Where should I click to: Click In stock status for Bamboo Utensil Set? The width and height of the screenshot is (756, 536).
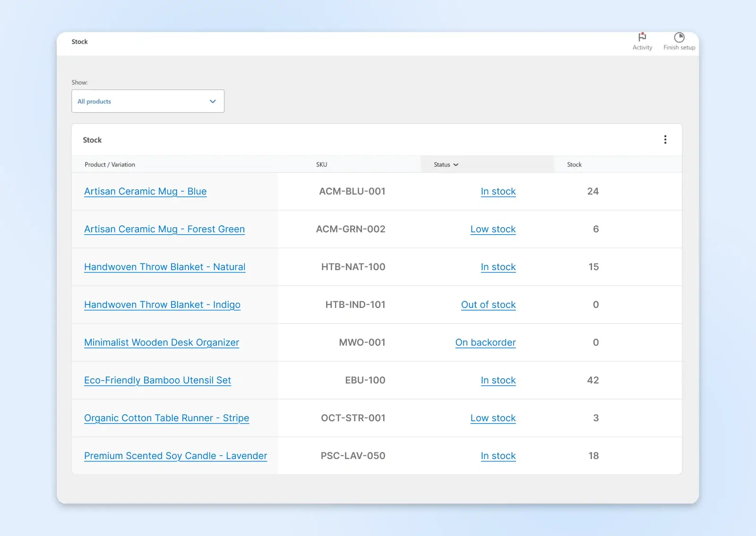tap(498, 380)
